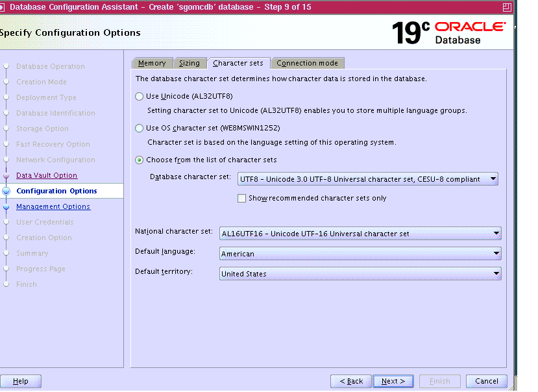Open the Management Options step link

[x=53, y=207]
